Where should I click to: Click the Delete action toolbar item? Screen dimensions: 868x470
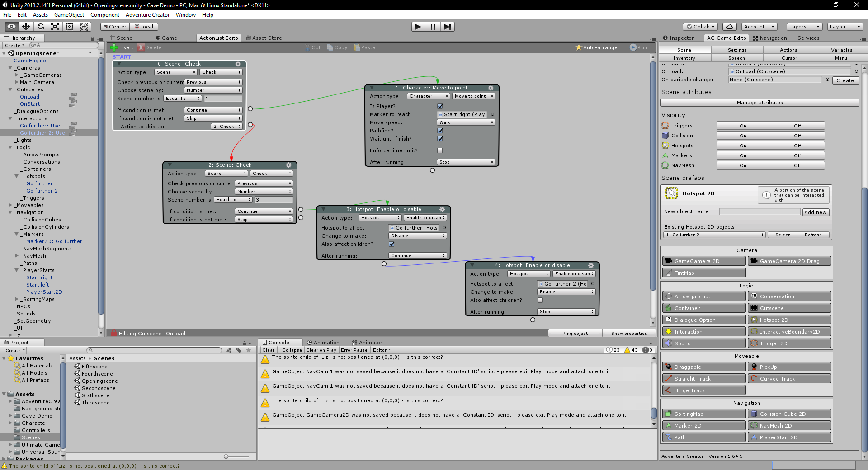click(x=150, y=47)
